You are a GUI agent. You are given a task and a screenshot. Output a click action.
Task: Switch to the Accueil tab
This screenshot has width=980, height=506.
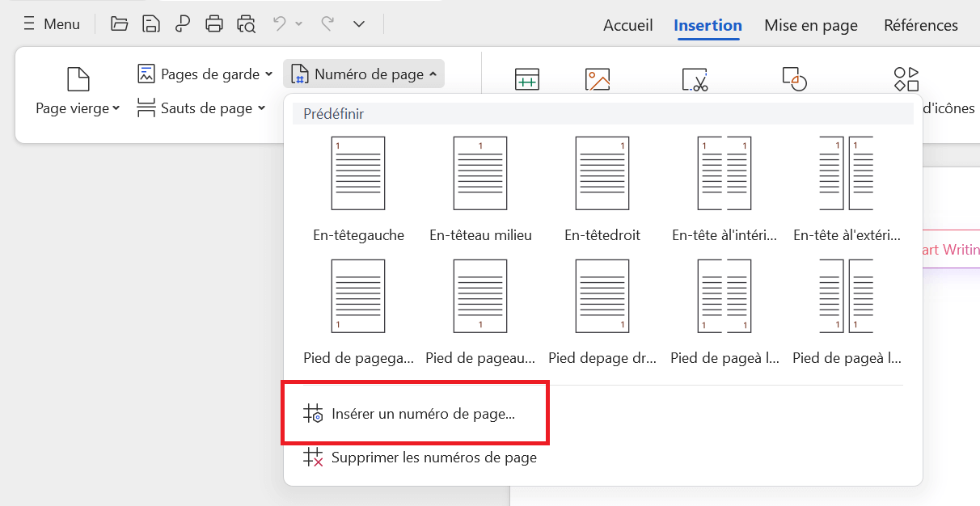click(x=627, y=25)
